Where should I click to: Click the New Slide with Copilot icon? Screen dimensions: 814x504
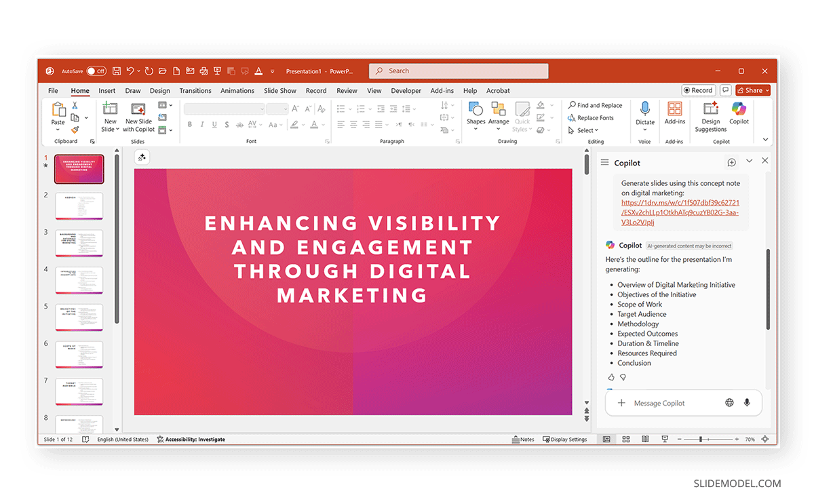tap(138, 110)
